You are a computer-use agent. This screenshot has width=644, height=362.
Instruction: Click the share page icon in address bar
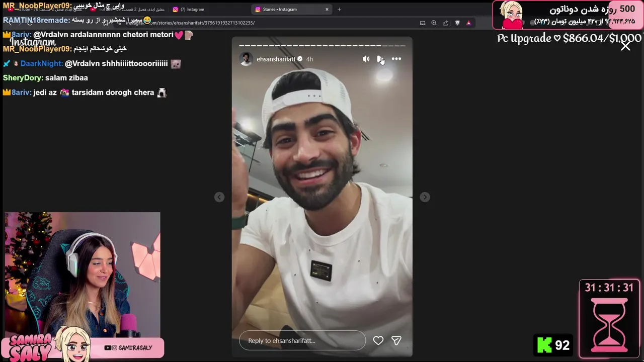tap(445, 23)
